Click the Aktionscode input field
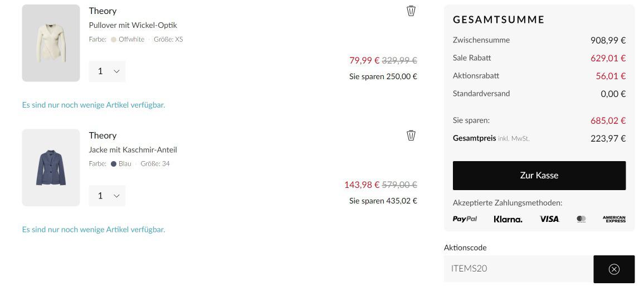Screen dimensions: 644x286 point(519,269)
